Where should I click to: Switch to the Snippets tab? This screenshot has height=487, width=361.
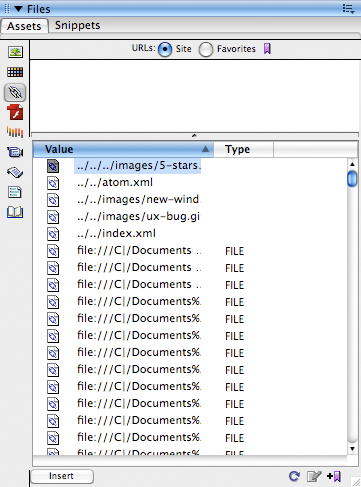pos(77,25)
